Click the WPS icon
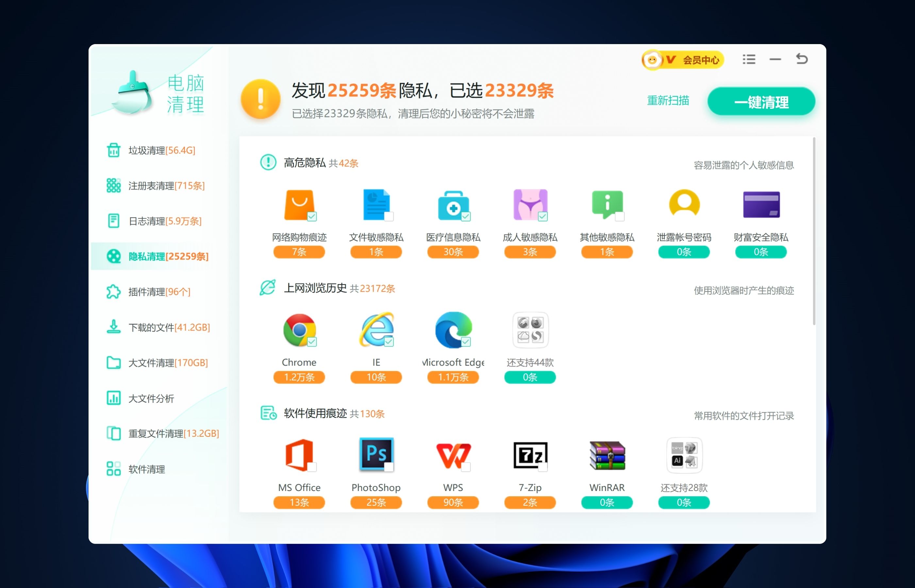The image size is (915, 588). (x=453, y=455)
